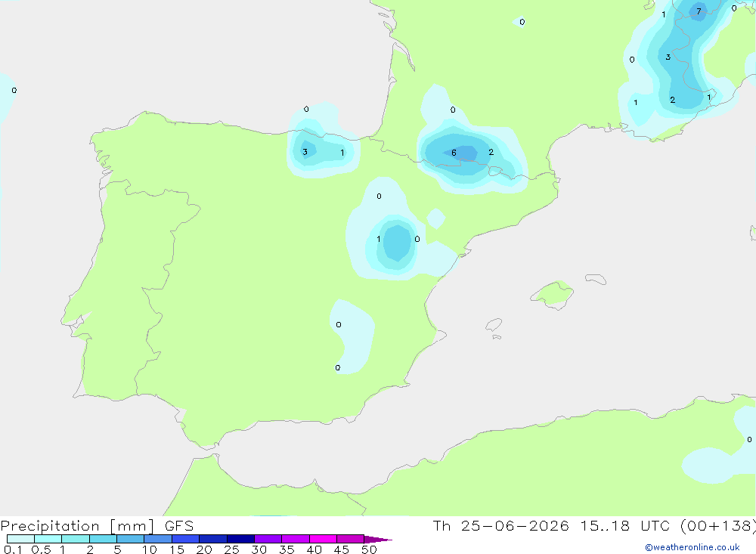Image resolution: width=756 pixels, height=554 pixels.
Task: Select the 2–5 mm legend color swatch
Action: pos(103,539)
